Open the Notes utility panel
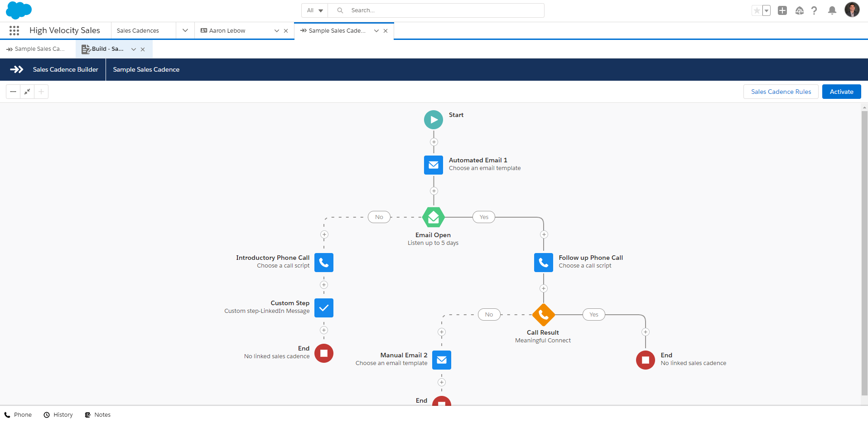 pyautogui.click(x=98, y=415)
